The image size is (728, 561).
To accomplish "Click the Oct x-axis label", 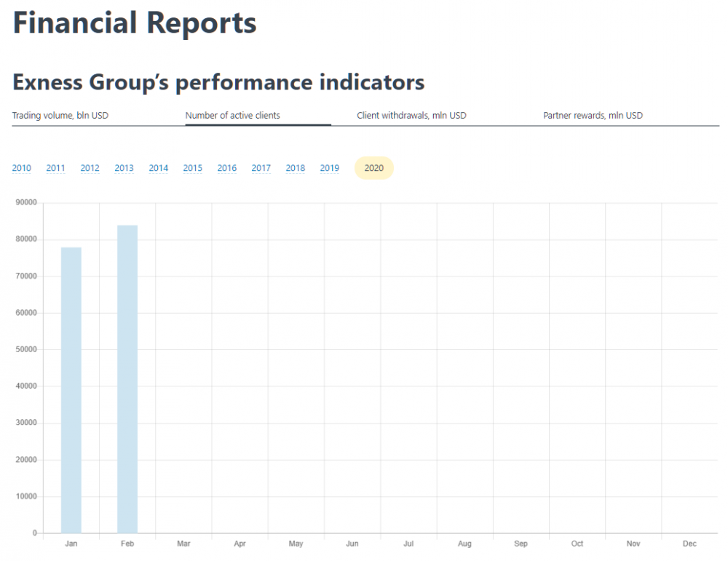I will (x=577, y=544).
